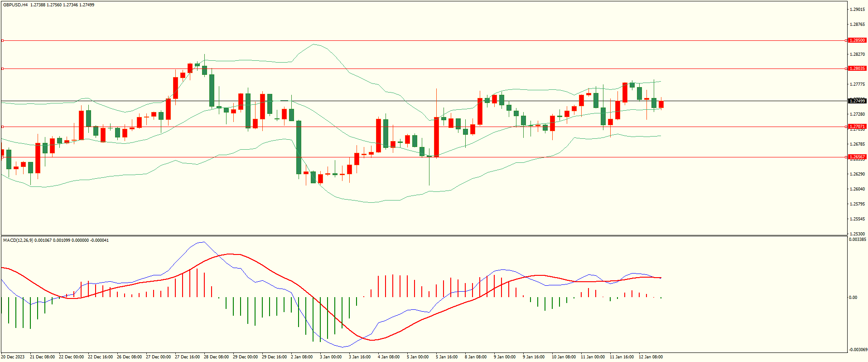Click the 2 Jan 08:00 time label
The image size is (868, 362).
point(302,357)
